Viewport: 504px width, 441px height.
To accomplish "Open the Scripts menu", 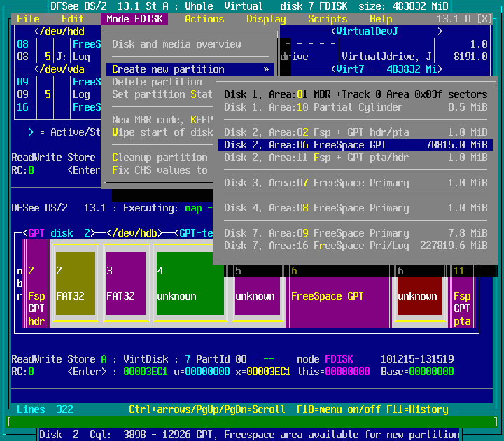I will (328, 19).
